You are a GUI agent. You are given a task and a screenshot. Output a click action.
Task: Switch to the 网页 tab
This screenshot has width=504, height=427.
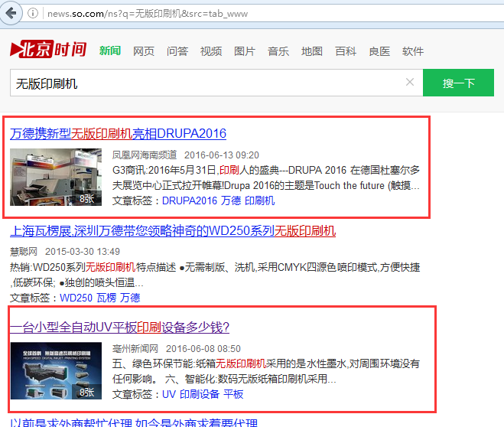[x=144, y=51]
